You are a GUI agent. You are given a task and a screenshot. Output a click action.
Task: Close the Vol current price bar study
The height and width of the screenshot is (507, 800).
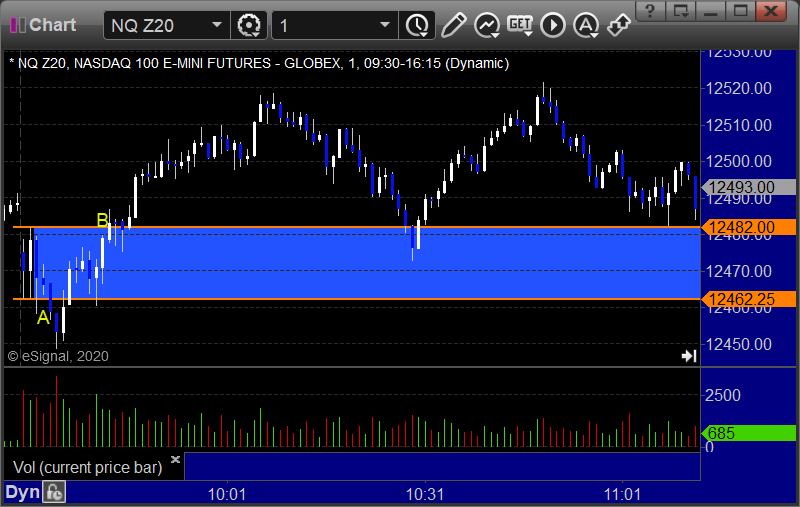coord(175,459)
